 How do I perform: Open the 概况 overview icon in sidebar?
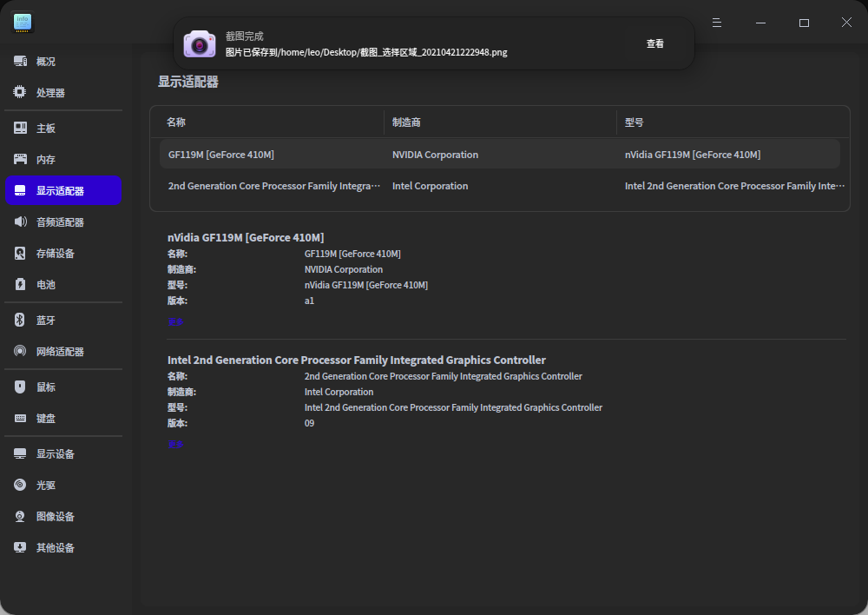click(20, 62)
